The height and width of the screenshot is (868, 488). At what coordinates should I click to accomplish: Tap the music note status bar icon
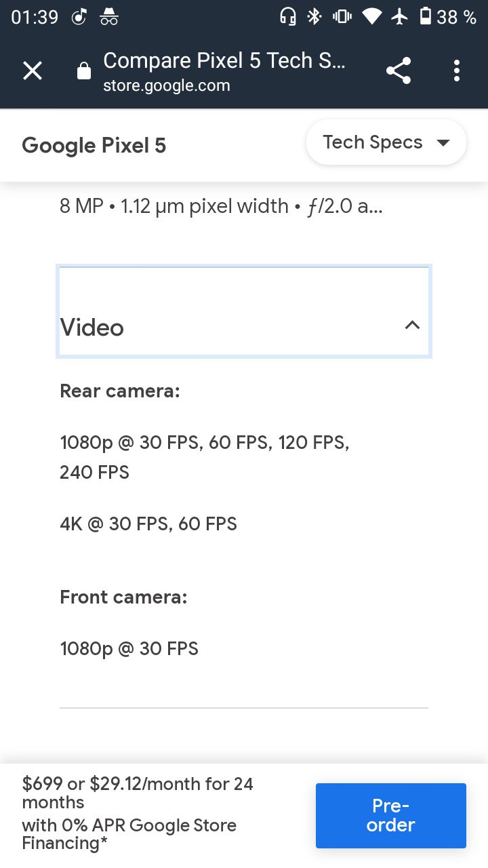pos(79,17)
